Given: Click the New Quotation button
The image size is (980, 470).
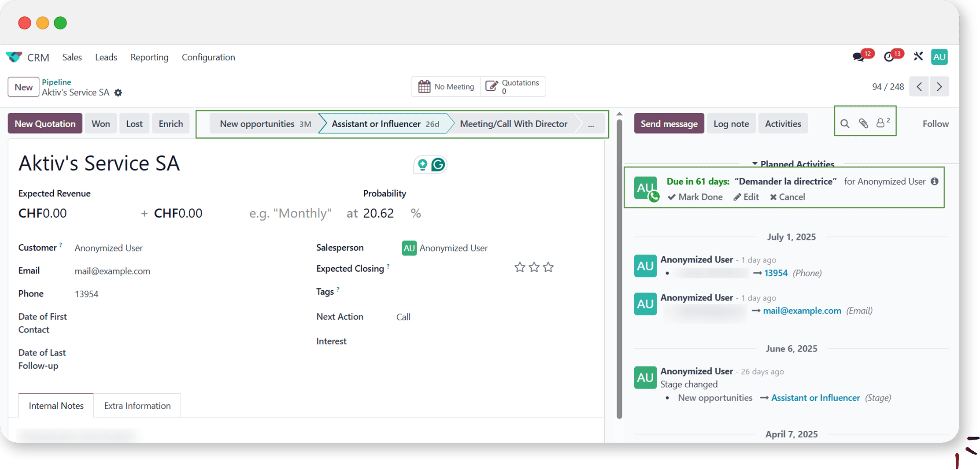Looking at the screenshot, I should [45, 124].
